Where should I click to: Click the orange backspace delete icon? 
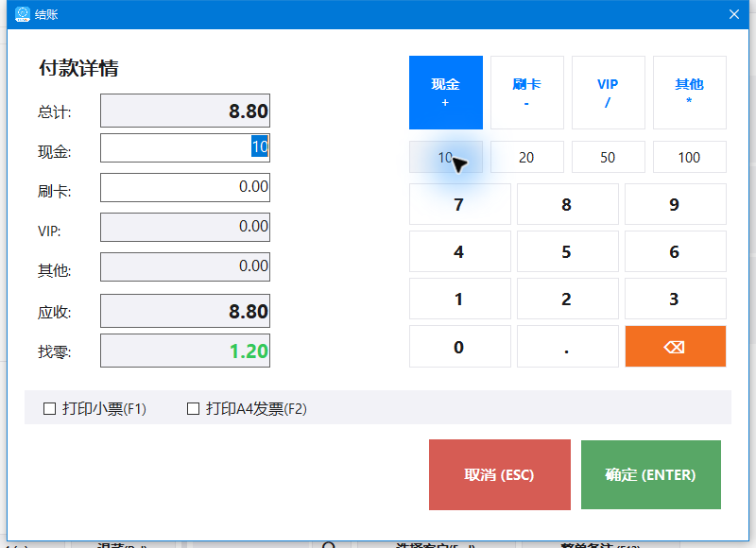point(675,347)
